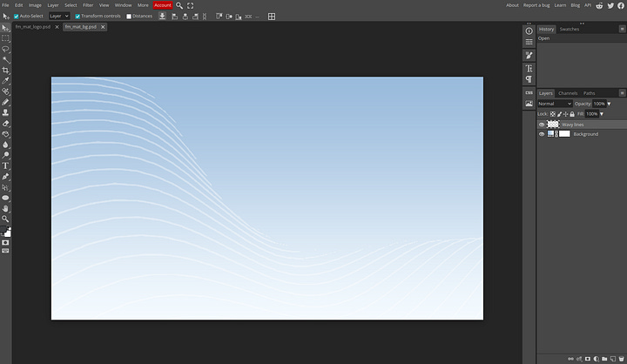Screen dimensions: 627x364
Task: Click the search magnifier in menu bar
Action: coord(179,5)
